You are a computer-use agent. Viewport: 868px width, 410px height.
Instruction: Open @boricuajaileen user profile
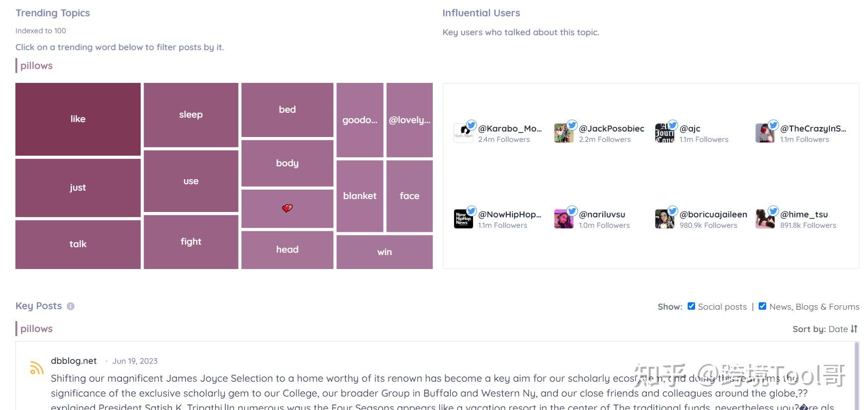[x=713, y=214]
